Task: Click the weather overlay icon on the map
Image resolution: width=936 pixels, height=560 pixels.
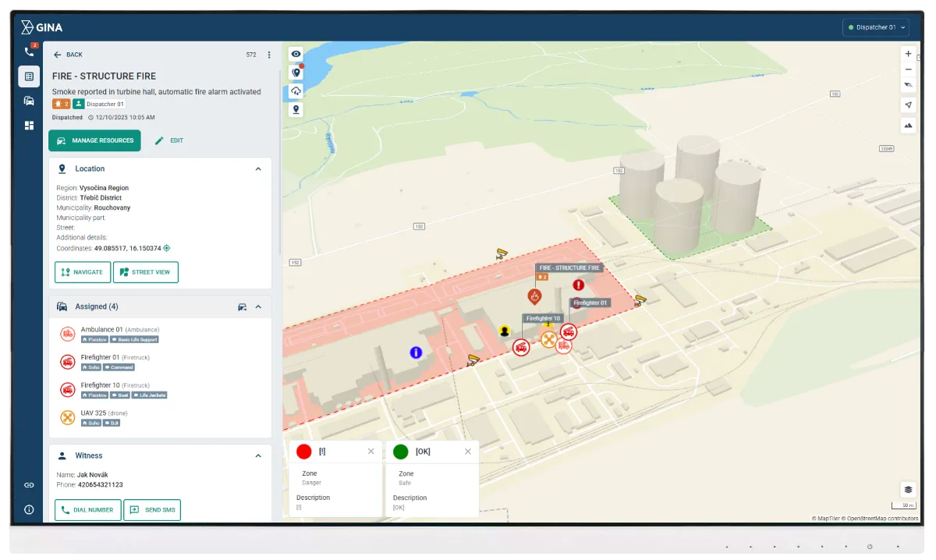Action: pos(296,90)
